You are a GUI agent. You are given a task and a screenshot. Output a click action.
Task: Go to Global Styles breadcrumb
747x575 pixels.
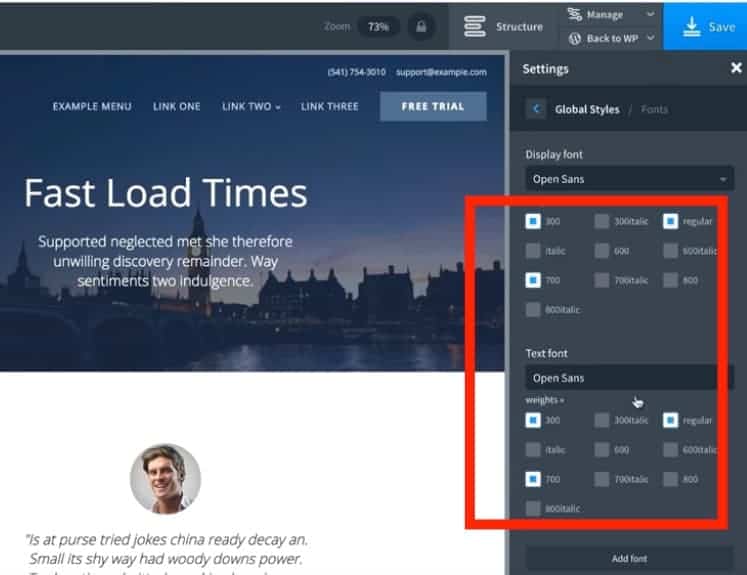coord(587,109)
